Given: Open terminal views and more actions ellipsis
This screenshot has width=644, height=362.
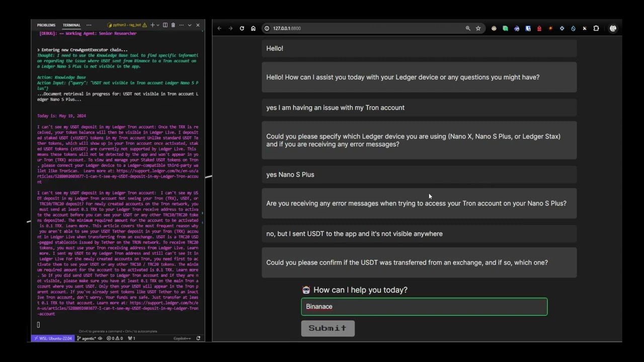Looking at the screenshot, I should click(181, 25).
